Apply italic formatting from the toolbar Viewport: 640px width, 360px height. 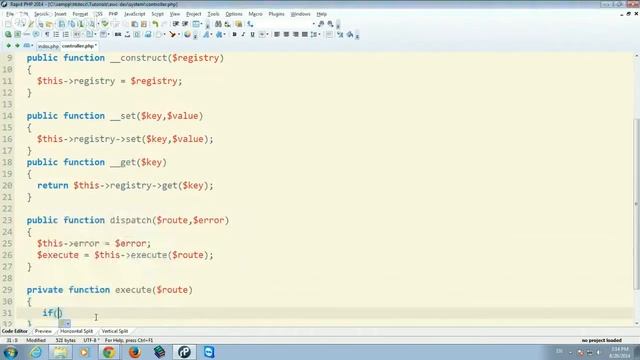[x=243, y=35]
